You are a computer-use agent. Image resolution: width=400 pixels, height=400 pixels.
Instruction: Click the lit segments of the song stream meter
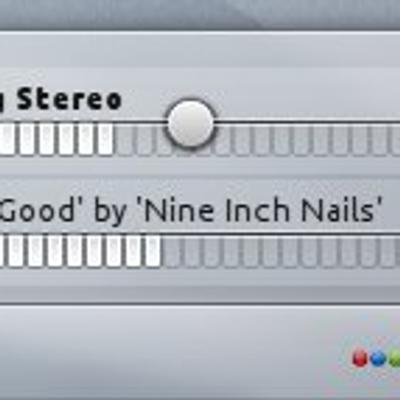tap(80, 251)
